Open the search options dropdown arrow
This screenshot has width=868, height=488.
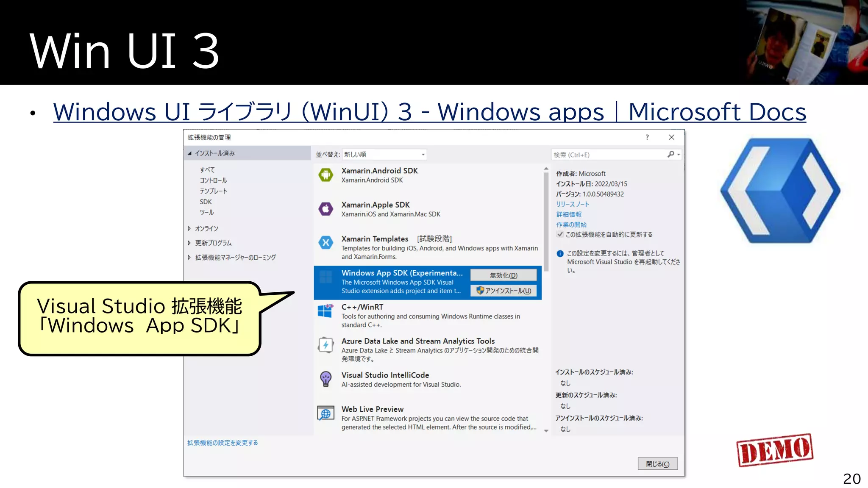click(x=679, y=155)
